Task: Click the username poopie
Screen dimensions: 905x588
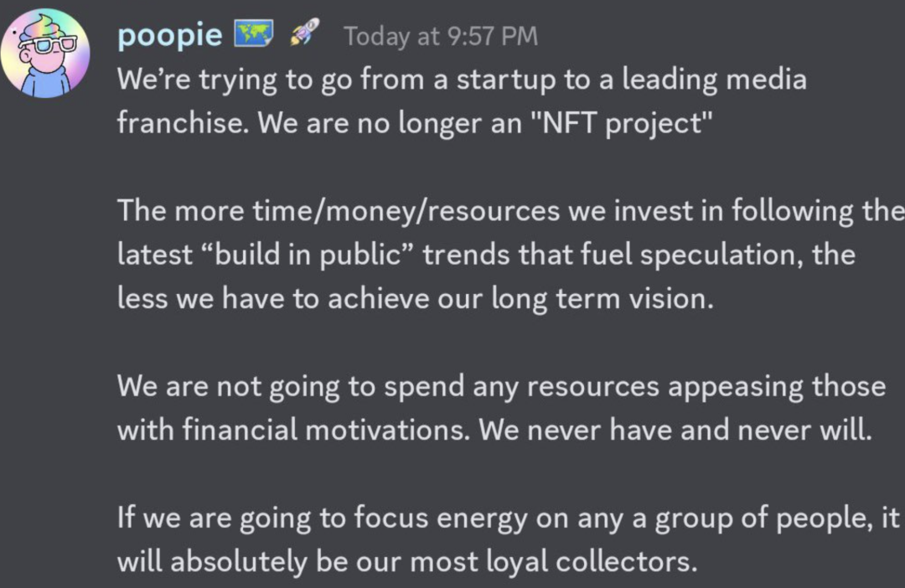Action: [x=170, y=34]
